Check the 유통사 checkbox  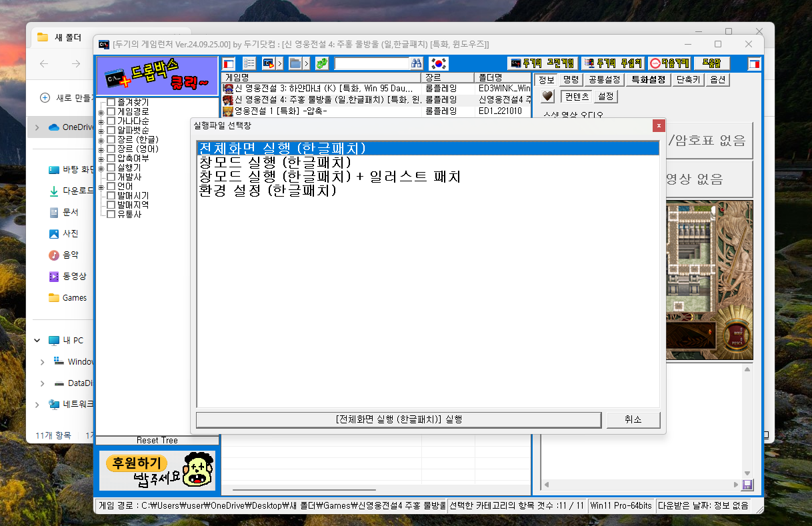point(111,214)
